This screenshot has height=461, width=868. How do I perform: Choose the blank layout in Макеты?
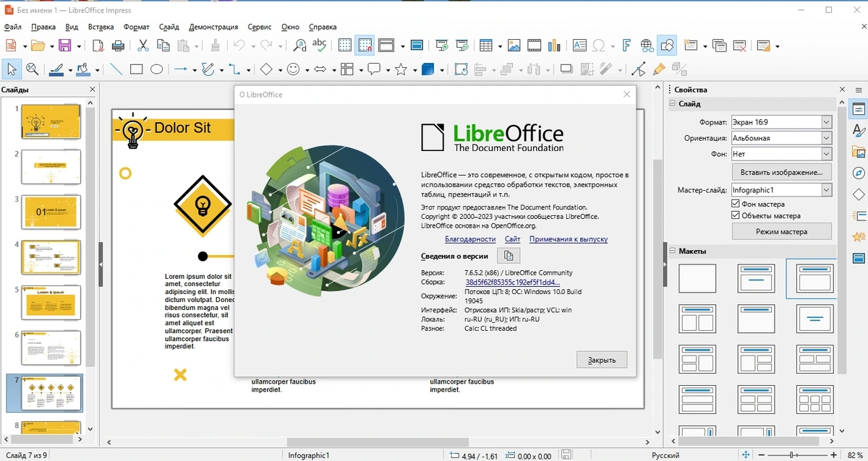[697, 279]
